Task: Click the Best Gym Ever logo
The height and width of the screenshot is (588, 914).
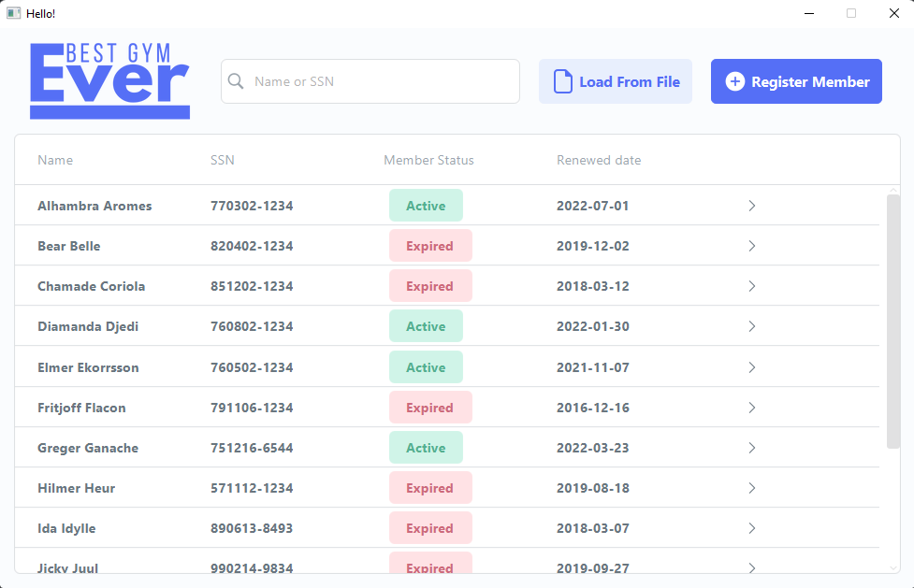Action: click(x=109, y=80)
